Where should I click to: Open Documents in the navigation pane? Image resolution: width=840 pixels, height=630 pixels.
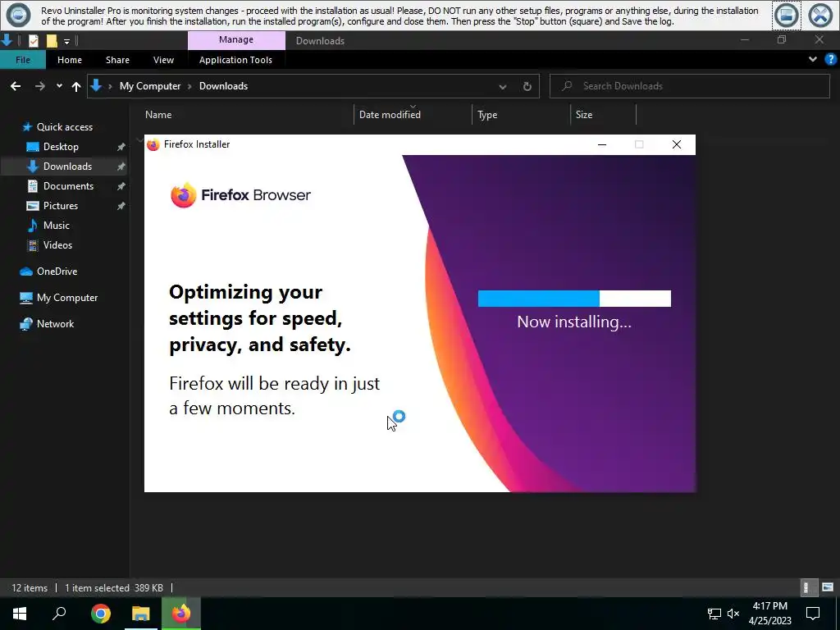pyautogui.click(x=68, y=186)
